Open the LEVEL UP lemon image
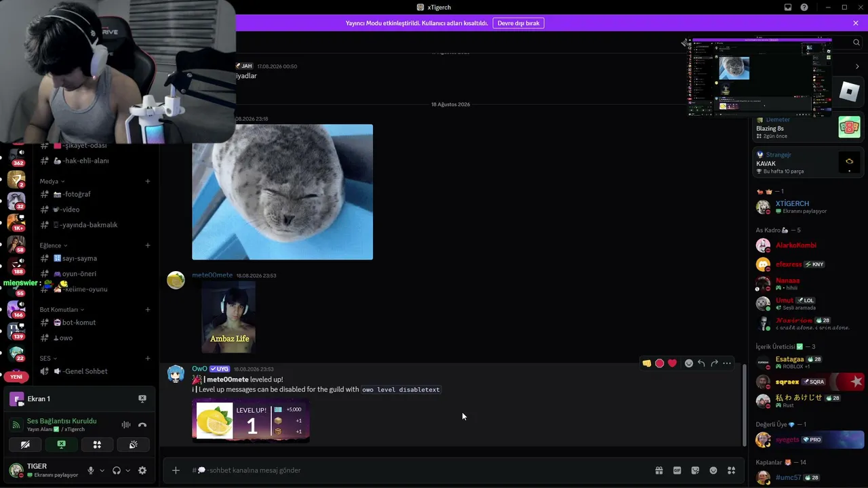 click(251, 421)
